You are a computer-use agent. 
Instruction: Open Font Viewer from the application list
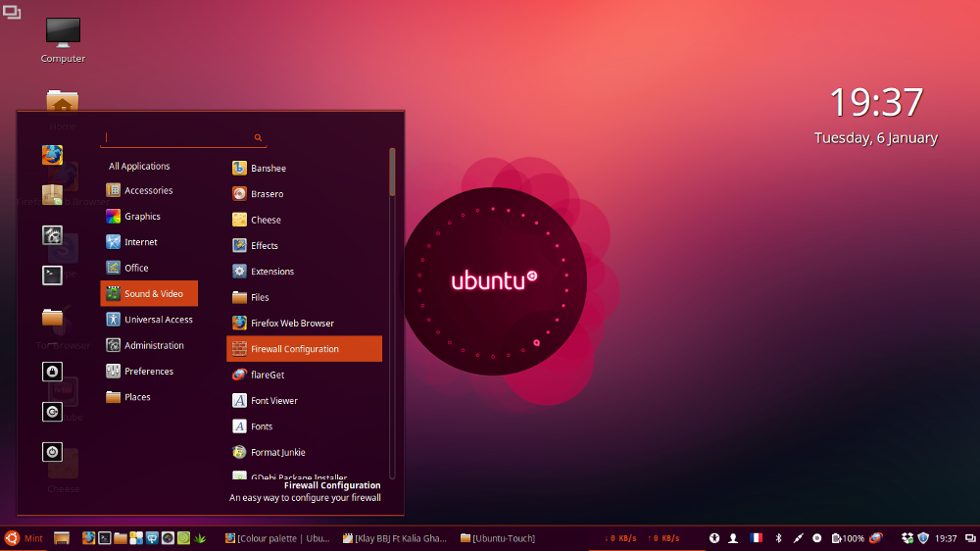pyautogui.click(x=305, y=401)
